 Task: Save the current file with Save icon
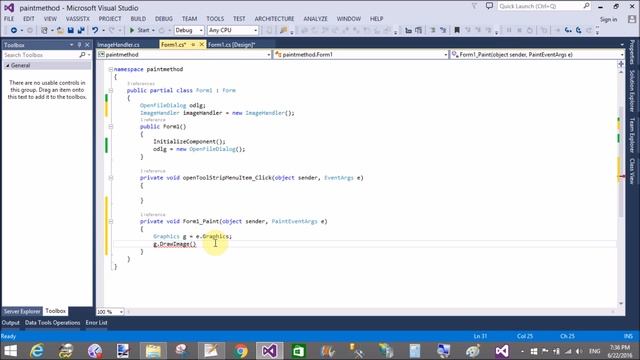[71, 30]
